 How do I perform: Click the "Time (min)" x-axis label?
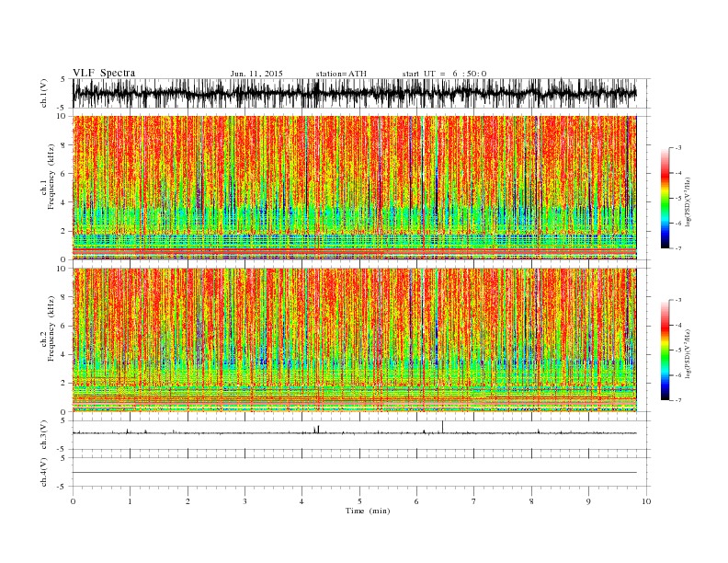point(368,511)
